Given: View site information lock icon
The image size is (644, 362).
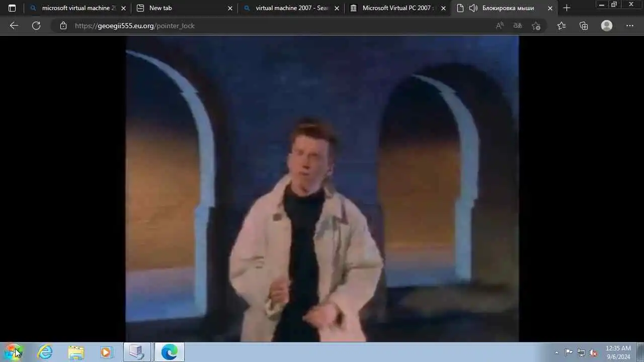Looking at the screenshot, I should 63,26.
